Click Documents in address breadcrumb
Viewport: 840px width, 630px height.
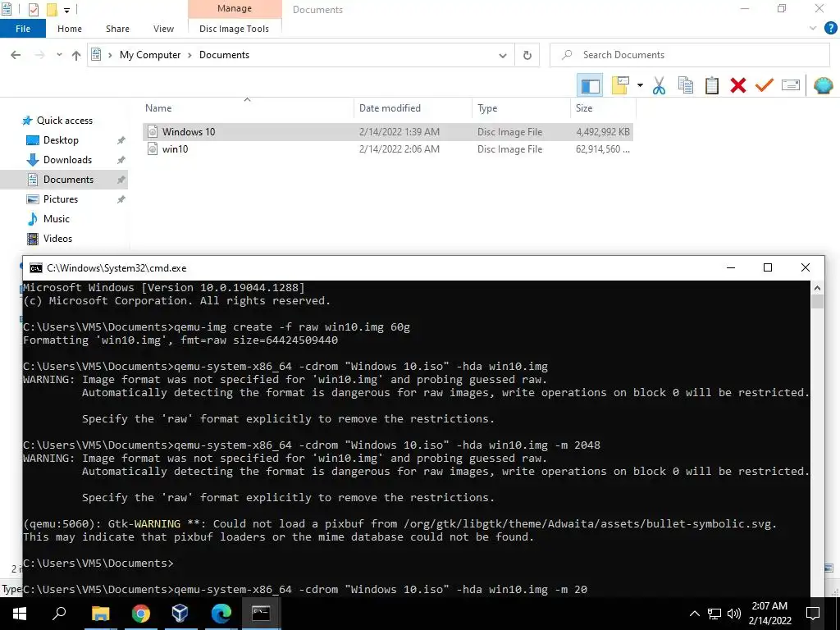[x=224, y=55]
